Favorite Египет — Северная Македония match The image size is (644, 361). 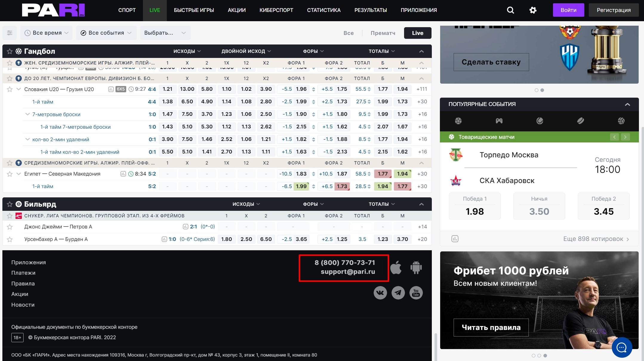click(x=10, y=174)
